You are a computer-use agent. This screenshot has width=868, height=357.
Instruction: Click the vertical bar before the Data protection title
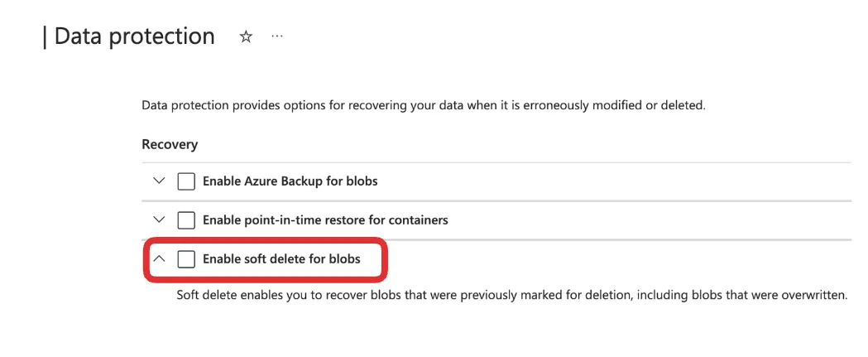(x=45, y=37)
